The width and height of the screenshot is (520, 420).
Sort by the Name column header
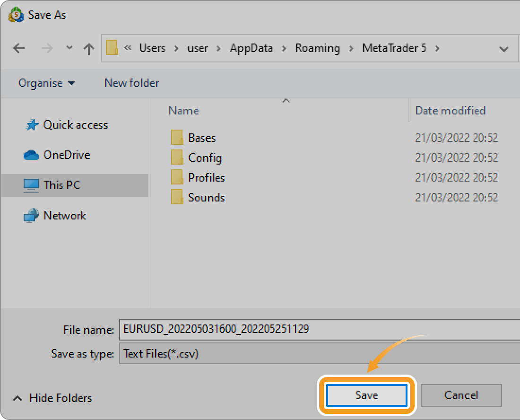(184, 111)
